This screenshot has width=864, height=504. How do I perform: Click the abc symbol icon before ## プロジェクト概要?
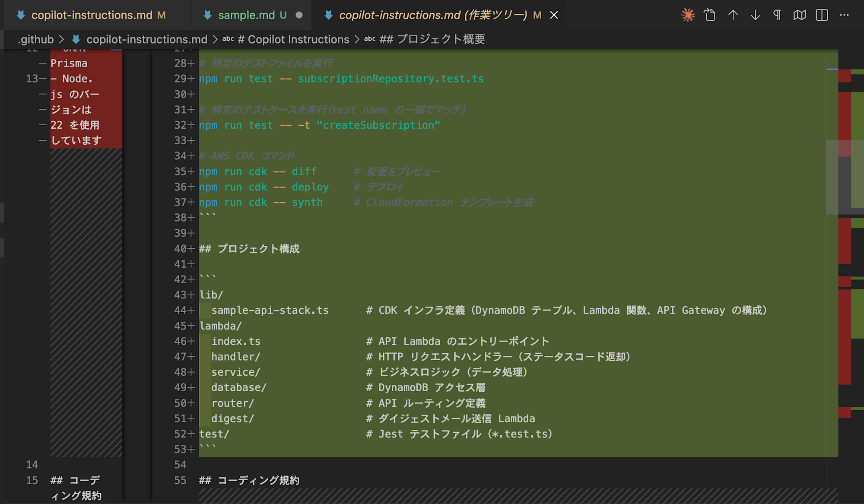(x=370, y=39)
